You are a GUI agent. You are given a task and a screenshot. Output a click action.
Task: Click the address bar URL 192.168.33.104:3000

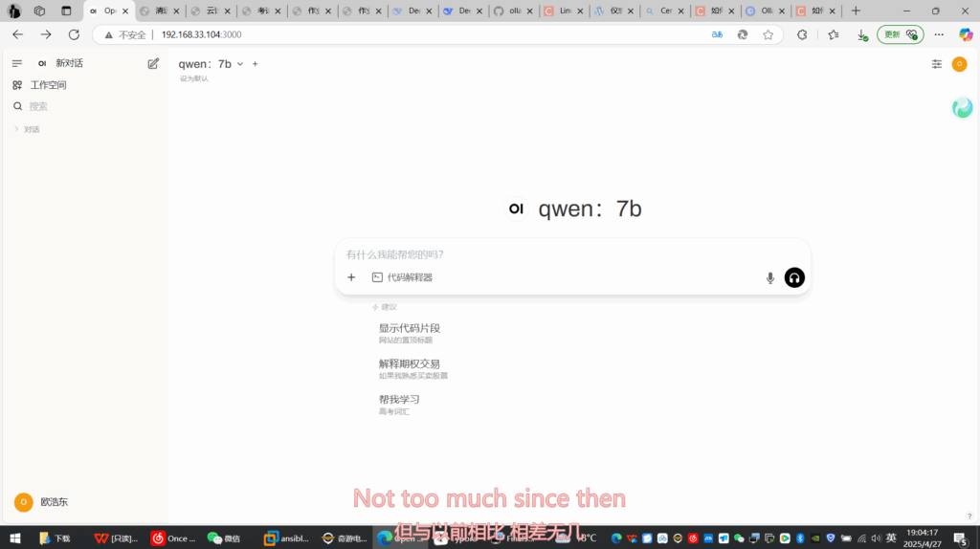[201, 34]
